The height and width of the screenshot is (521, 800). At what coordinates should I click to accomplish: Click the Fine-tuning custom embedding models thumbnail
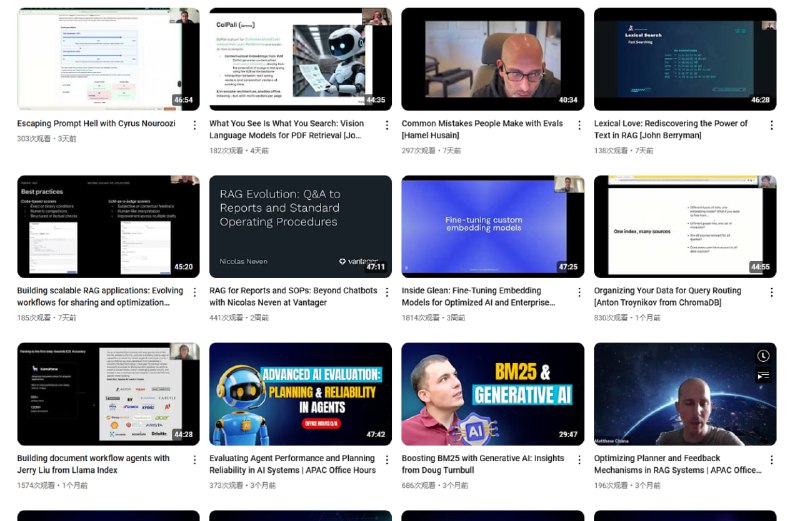[x=493, y=226]
